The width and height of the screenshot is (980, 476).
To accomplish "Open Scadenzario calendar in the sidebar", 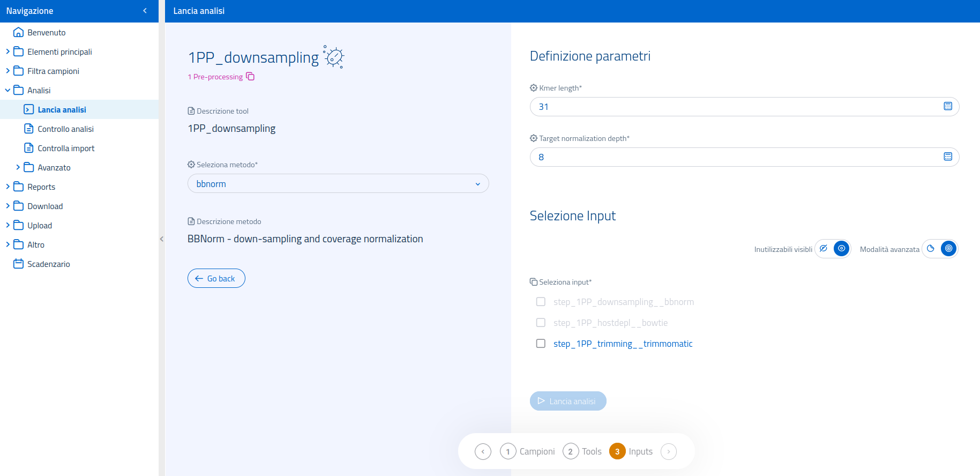I will coord(48,264).
